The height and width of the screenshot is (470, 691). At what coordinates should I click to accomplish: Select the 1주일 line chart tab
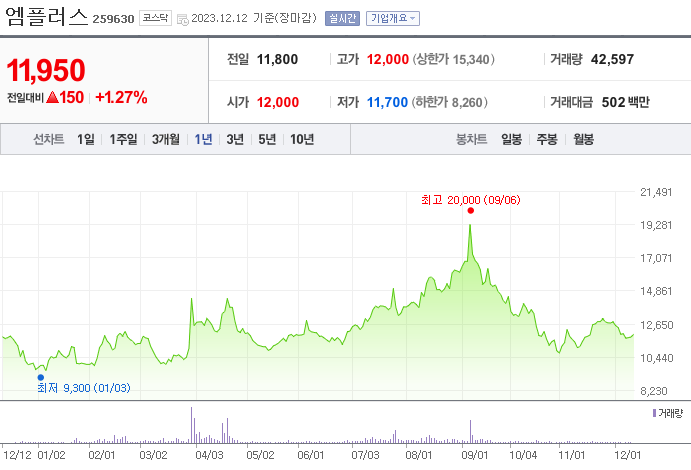[123, 140]
